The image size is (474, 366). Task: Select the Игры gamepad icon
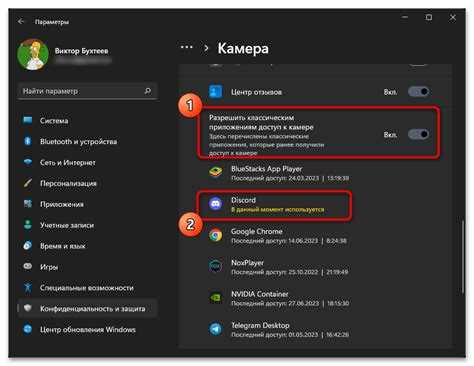(28, 266)
